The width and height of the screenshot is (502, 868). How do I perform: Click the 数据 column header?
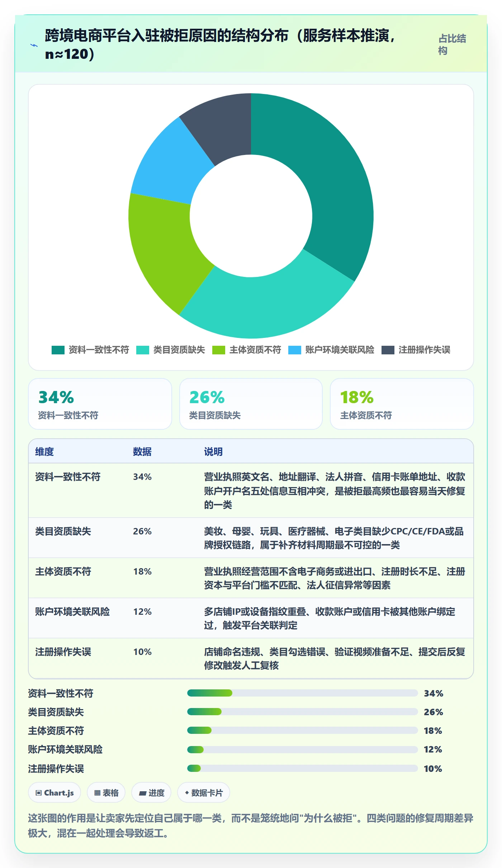pyautogui.click(x=142, y=452)
